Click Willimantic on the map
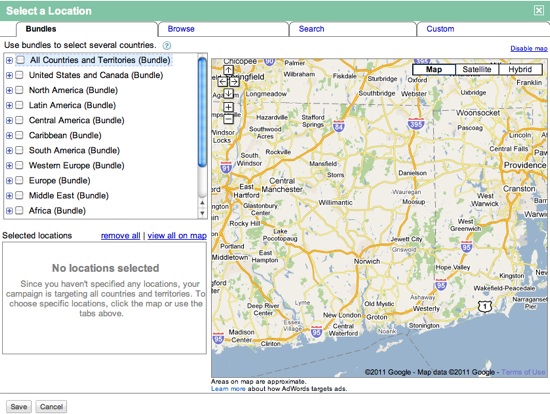Viewport: 550px width, 414px height. (x=335, y=202)
